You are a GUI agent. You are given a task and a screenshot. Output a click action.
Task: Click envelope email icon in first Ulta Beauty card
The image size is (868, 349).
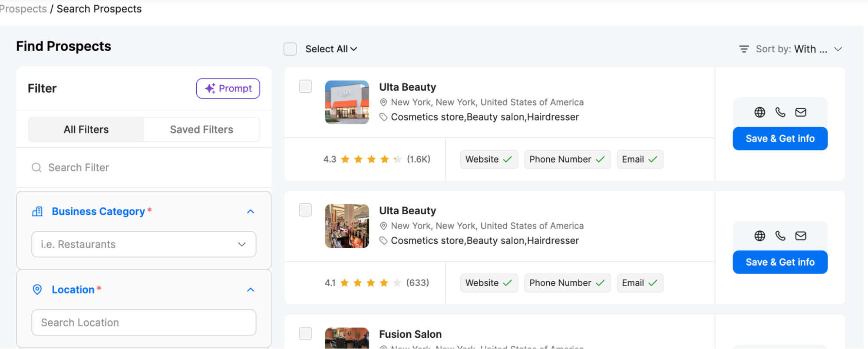coord(801,113)
